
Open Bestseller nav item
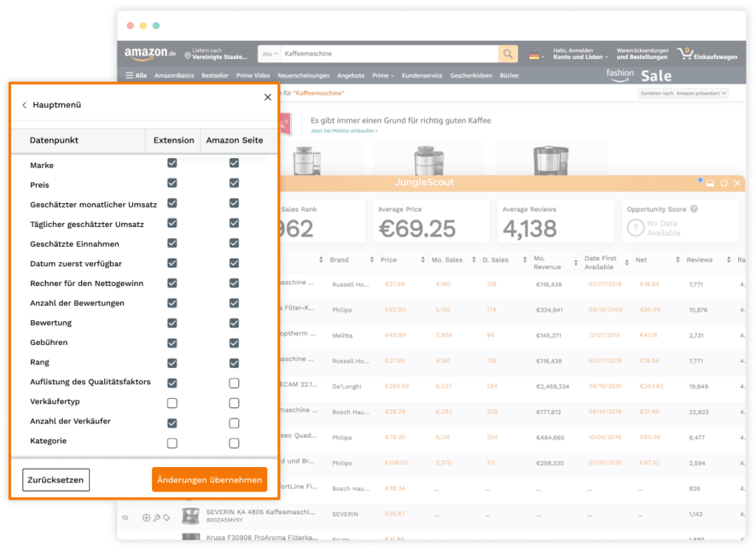pos(215,76)
